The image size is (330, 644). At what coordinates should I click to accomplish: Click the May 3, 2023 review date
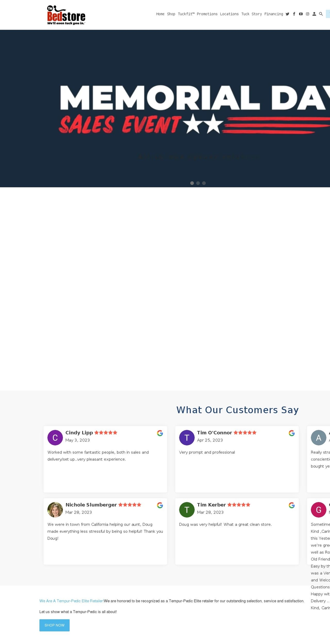(x=78, y=440)
